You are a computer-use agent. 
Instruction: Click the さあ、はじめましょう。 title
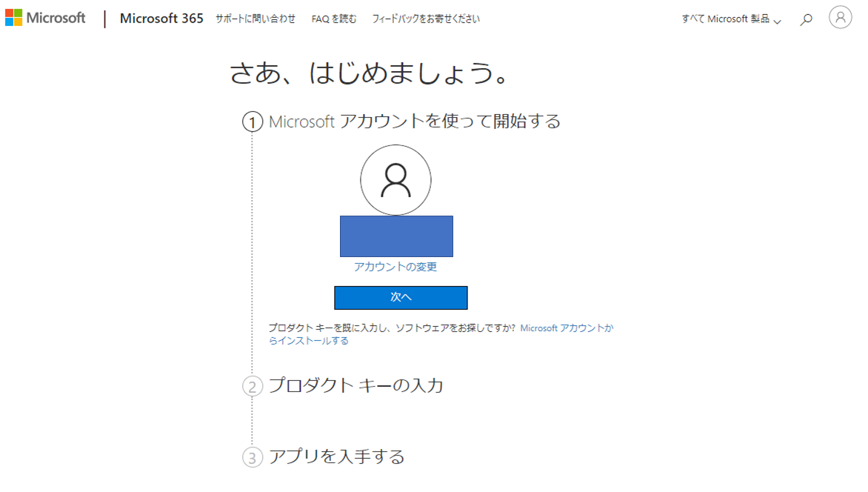(370, 73)
